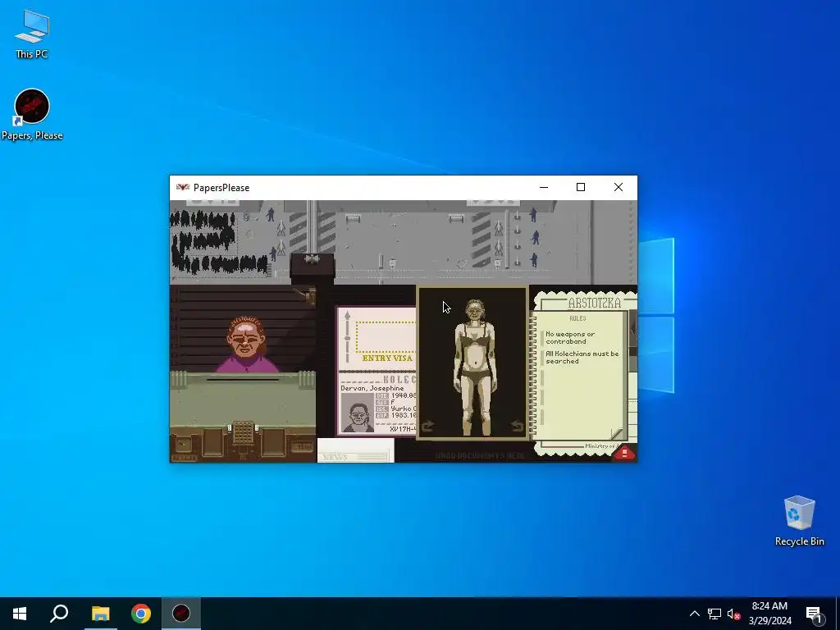The image size is (840, 630).
Task: Click the passport expiration date '1983.10'
Action: (x=404, y=415)
